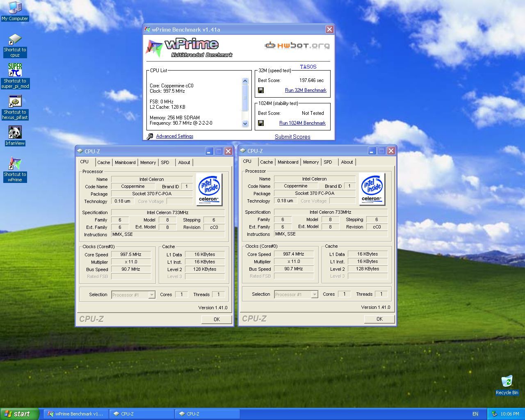Click the CPU List scrollbar thumb
525x420 pixels.
[x=245, y=98]
